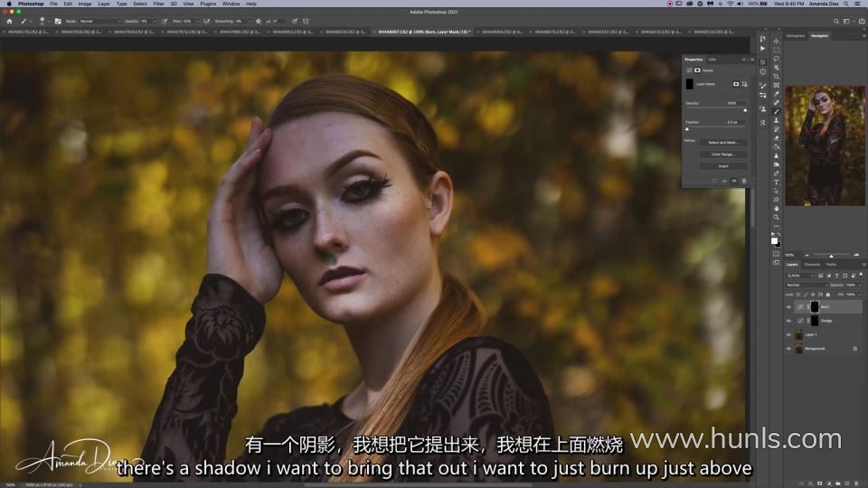
Task: Select the Rectangular Marquee tool
Action: click(x=777, y=50)
